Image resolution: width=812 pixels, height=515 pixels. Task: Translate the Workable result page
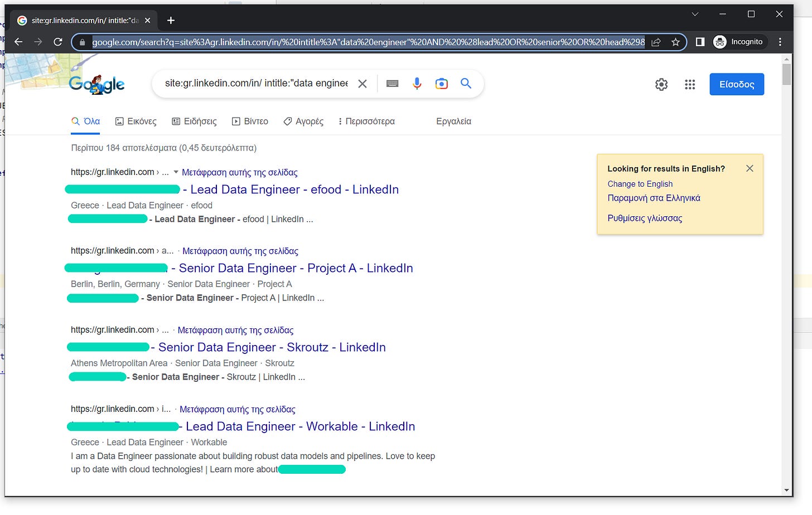[238, 410]
